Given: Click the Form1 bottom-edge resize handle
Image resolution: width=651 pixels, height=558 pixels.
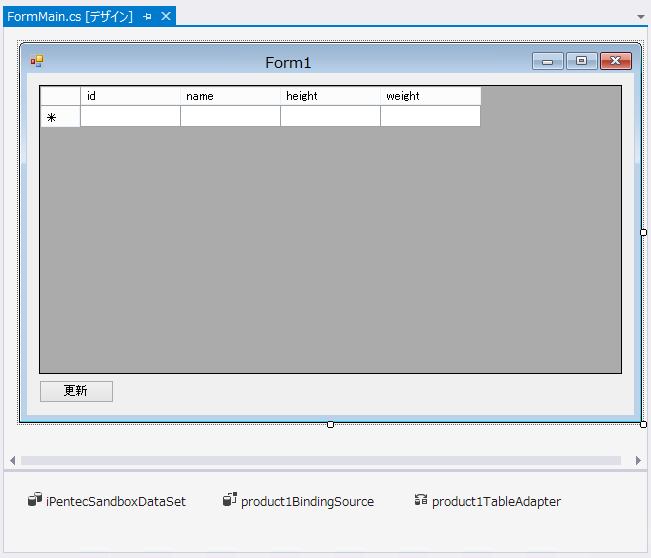Looking at the screenshot, I should click(x=330, y=424).
